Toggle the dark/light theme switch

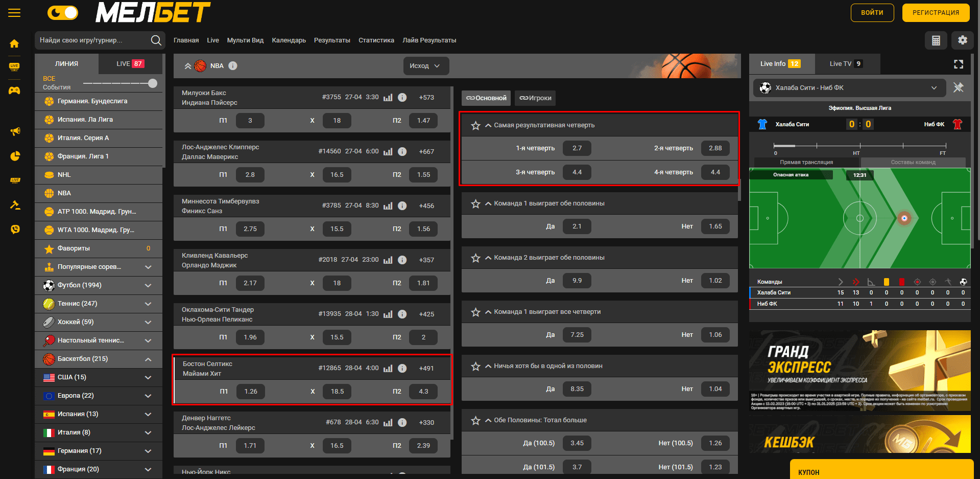point(63,13)
